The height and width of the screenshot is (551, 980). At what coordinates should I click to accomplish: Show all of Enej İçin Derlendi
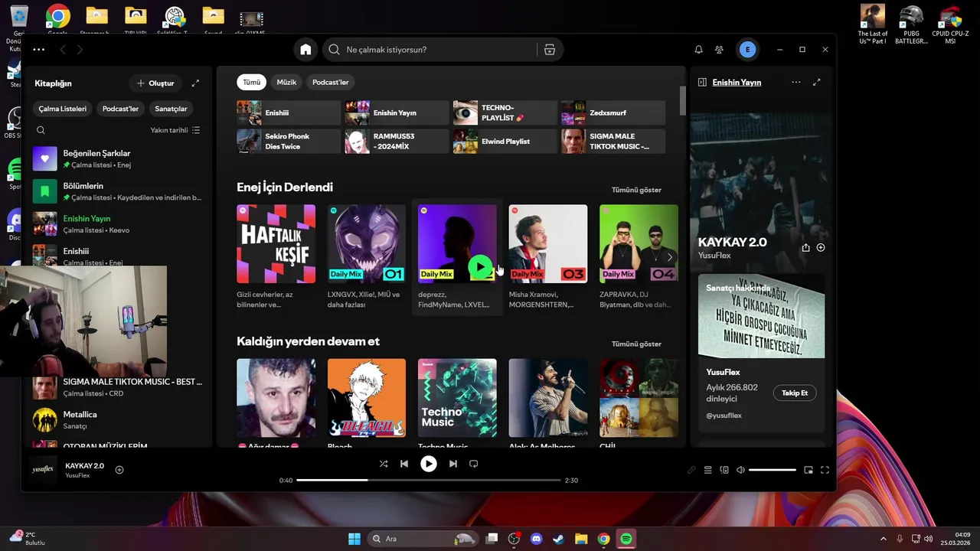coord(636,190)
